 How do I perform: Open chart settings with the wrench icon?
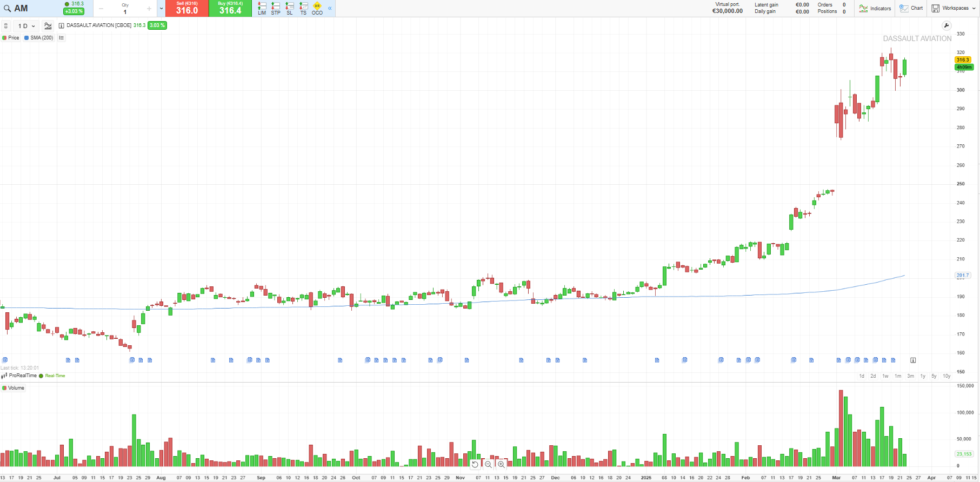coord(946,25)
